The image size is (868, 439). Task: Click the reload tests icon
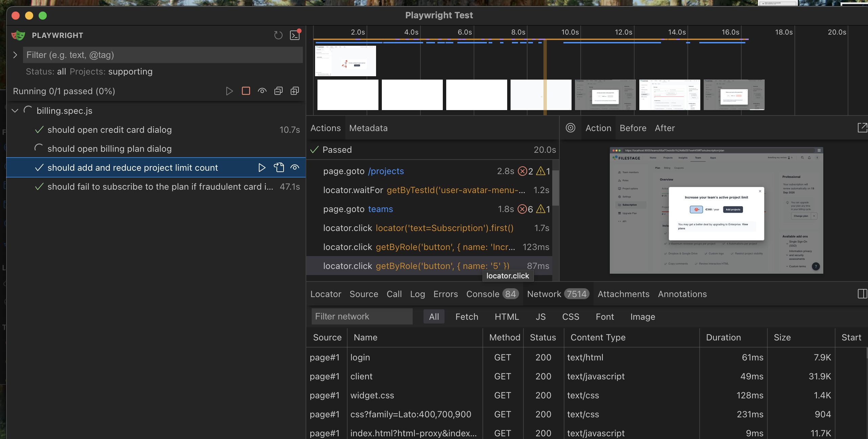pos(278,35)
